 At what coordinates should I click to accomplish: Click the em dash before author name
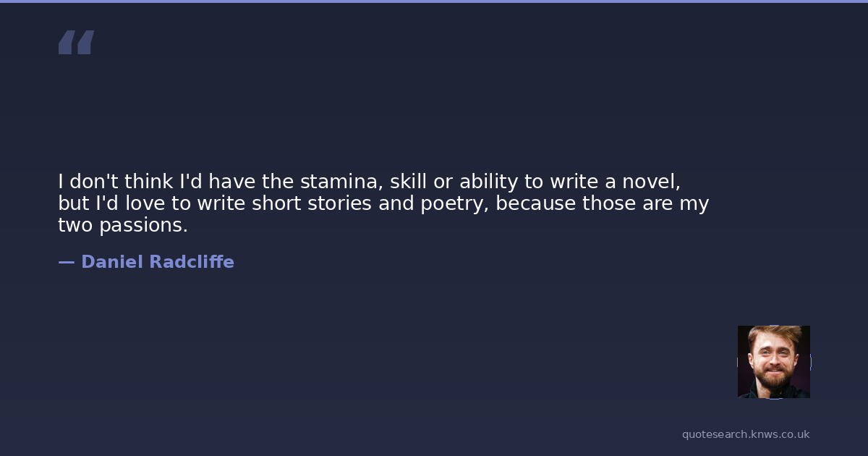66,262
